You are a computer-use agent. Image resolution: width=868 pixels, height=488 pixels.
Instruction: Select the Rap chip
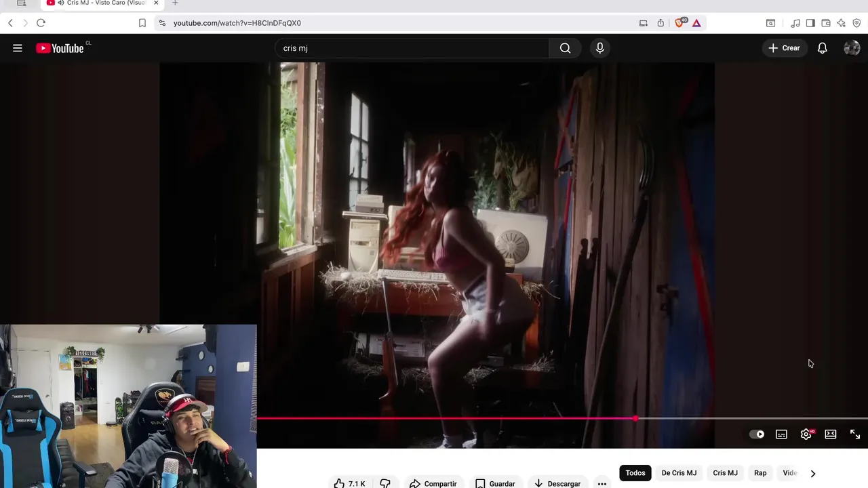(x=760, y=473)
